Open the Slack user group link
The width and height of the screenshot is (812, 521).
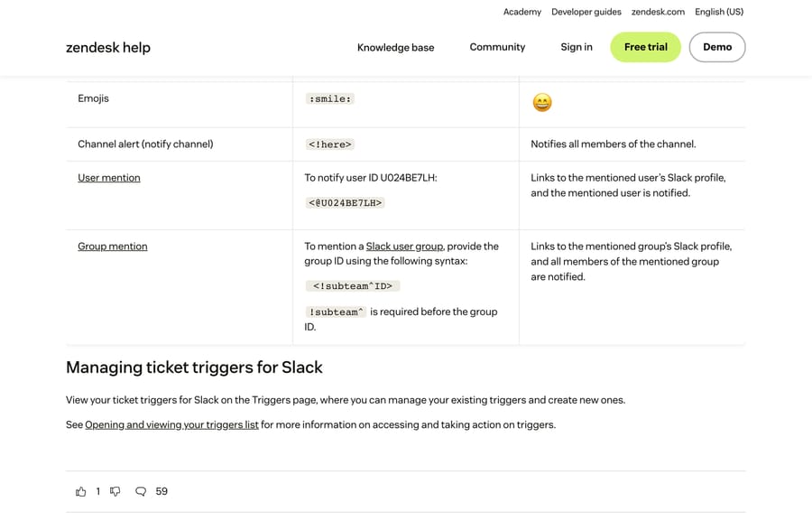coord(404,247)
